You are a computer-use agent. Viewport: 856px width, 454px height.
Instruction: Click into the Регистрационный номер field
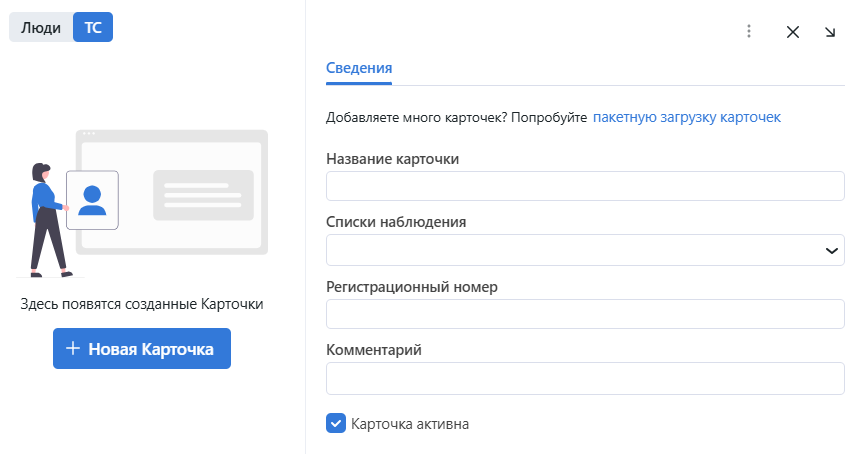pyautogui.click(x=585, y=314)
